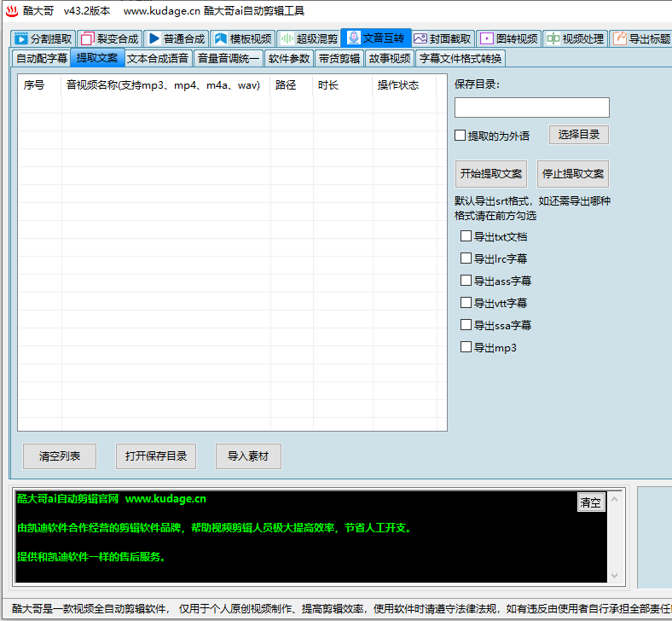The height and width of the screenshot is (621, 672).
Task: Click the 序号 column header
Action: 40,85
